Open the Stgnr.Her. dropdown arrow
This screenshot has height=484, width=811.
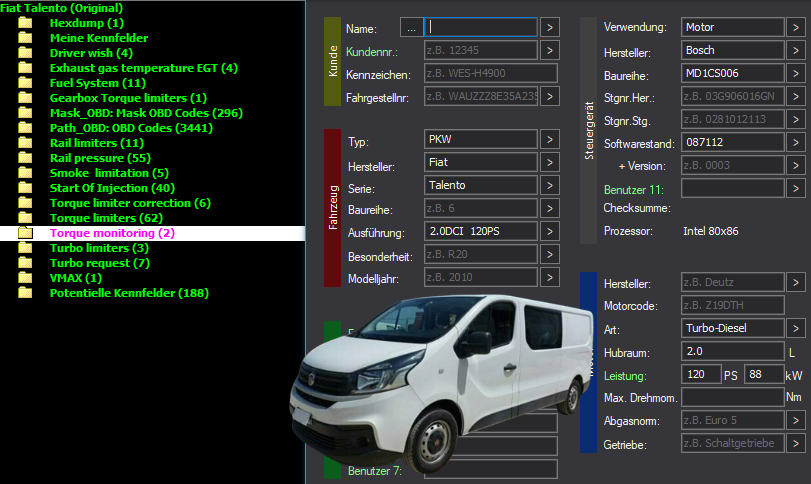796,96
